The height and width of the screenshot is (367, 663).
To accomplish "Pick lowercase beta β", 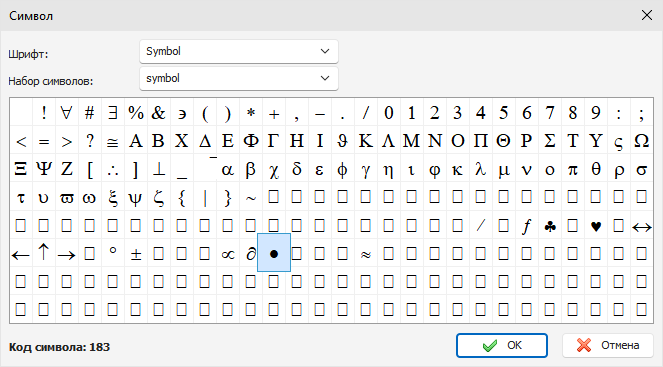I will click(251, 169).
